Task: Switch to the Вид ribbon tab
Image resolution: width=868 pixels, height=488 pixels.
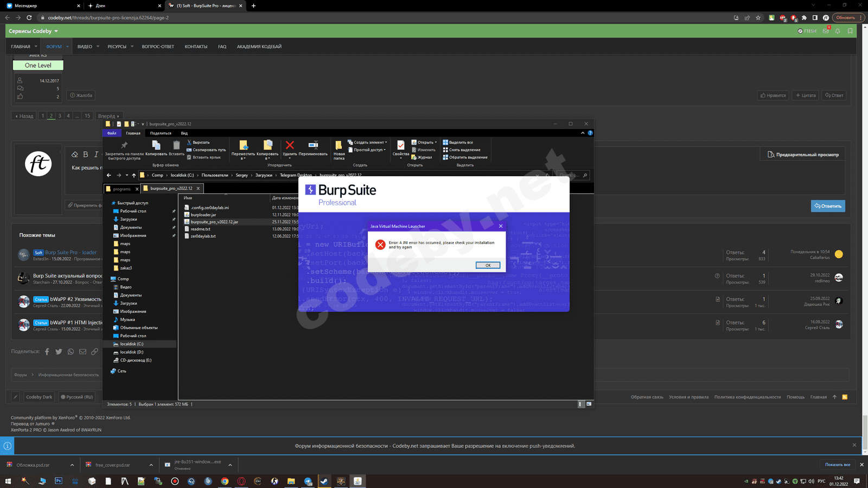Action: point(184,133)
